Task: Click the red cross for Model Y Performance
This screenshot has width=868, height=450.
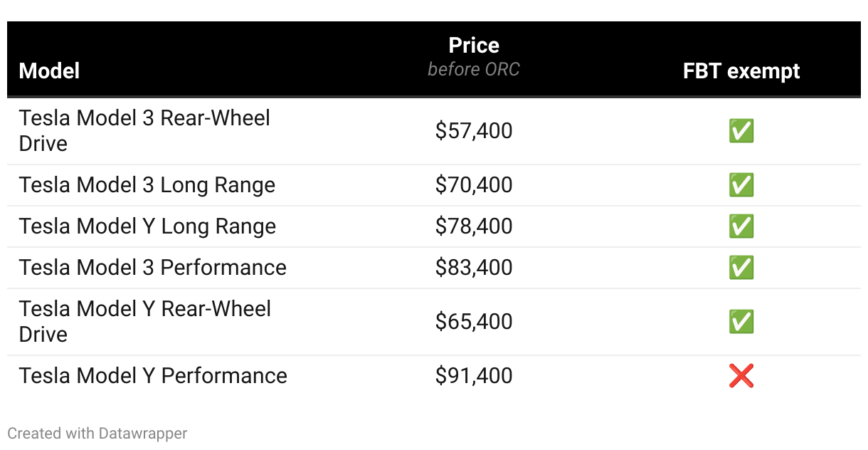Action: 741,376
